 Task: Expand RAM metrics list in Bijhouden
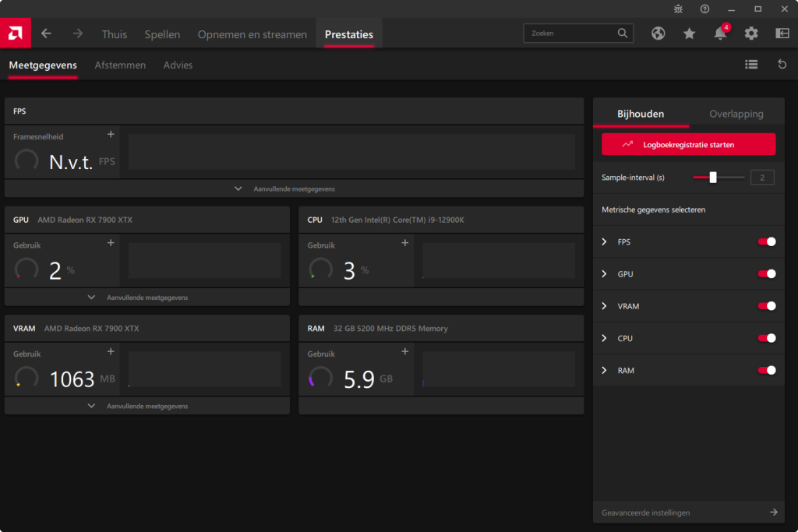(x=604, y=370)
